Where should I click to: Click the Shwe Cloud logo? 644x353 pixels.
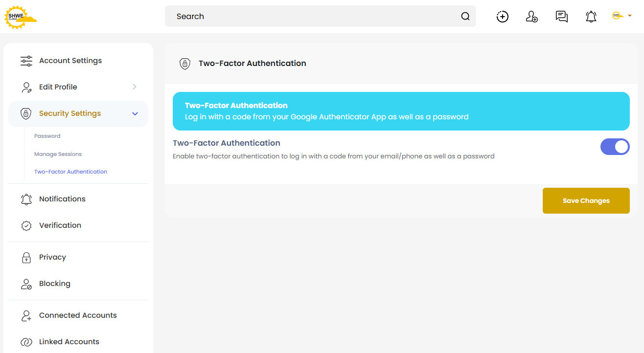click(21, 17)
